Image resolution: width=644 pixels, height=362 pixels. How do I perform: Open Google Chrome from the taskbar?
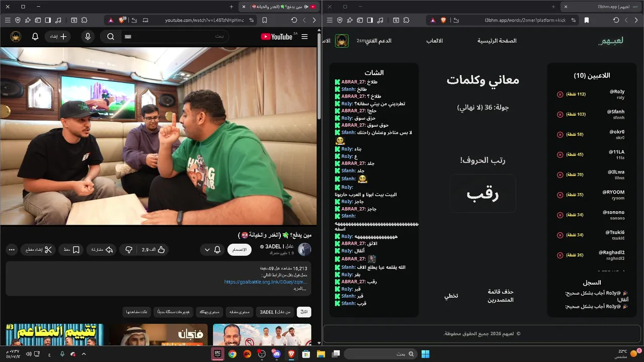(232, 354)
